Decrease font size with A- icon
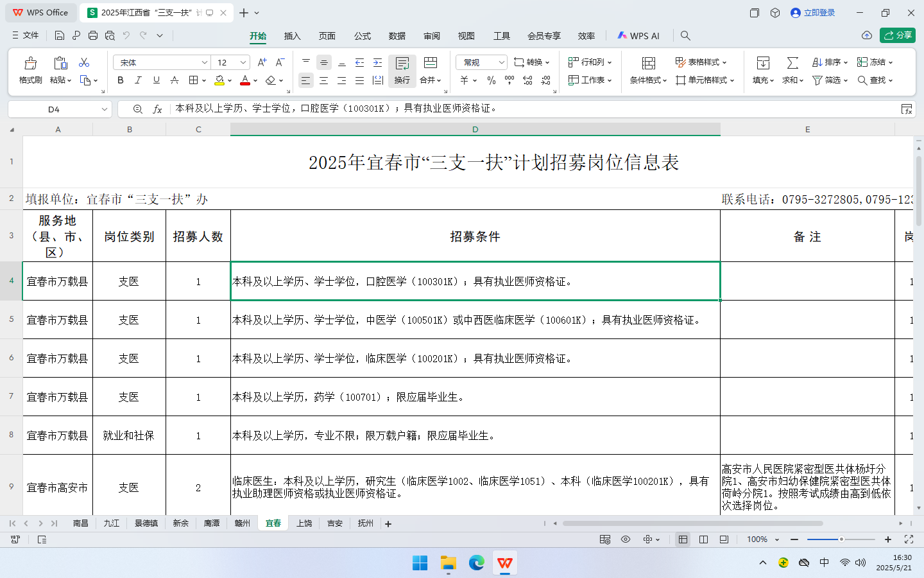This screenshot has height=578, width=924. [x=280, y=62]
